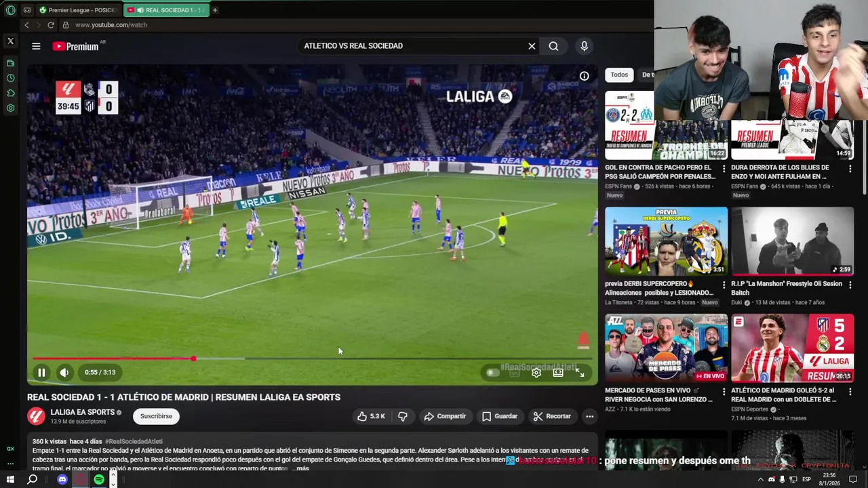Click the Suscribirse button
Image resolution: width=868 pixels, height=488 pixels.
[156, 416]
